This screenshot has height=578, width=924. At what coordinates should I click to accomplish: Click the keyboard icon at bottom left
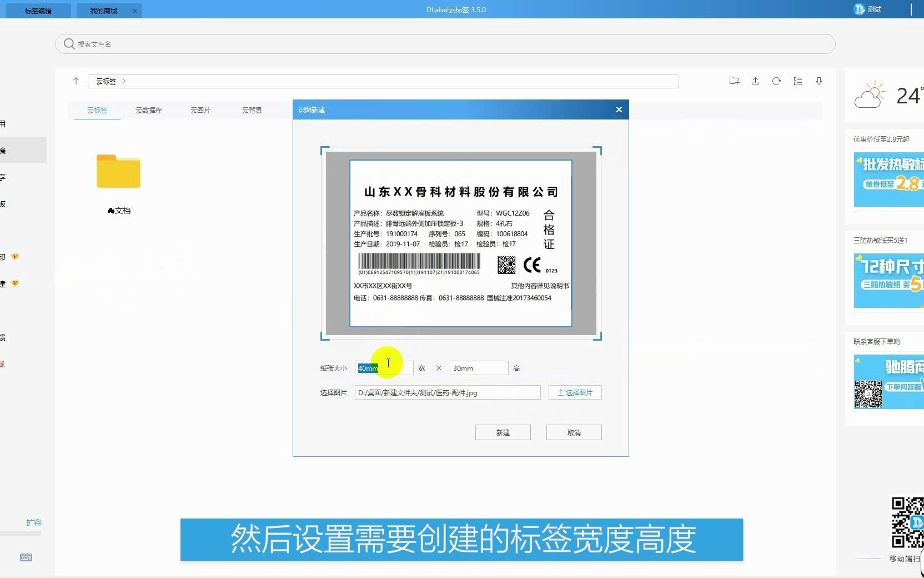pos(26,557)
